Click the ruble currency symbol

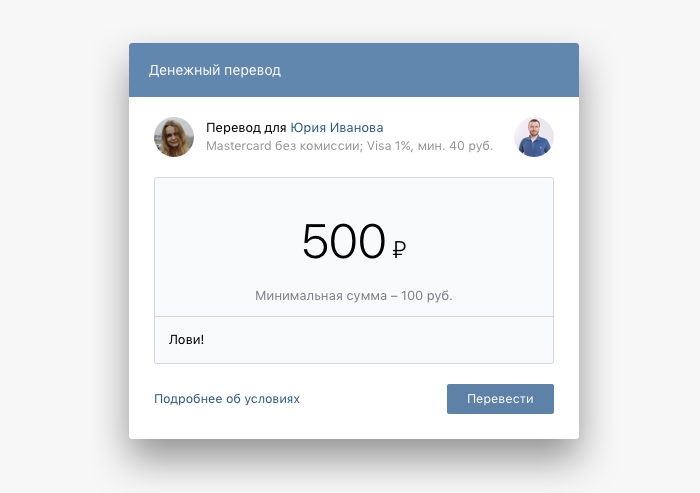(x=399, y=250)
